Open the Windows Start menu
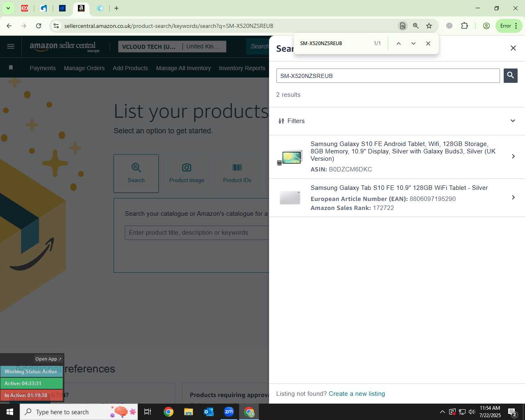The height and width of the screenshot is (420, 525). click(10, 412)
